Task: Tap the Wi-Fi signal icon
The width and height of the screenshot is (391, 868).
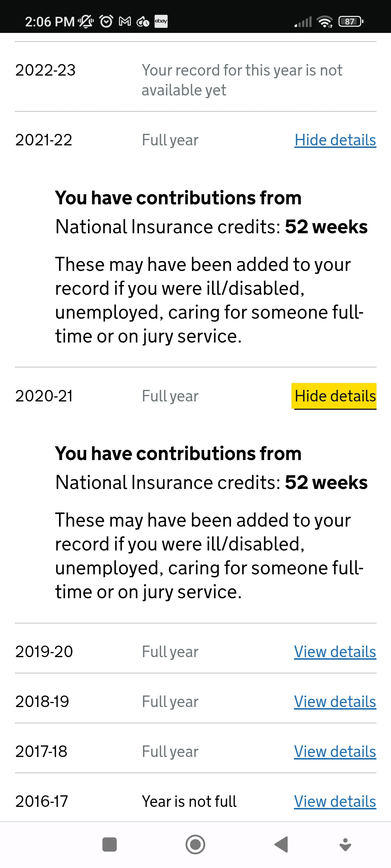Action: tap(325, 22)
